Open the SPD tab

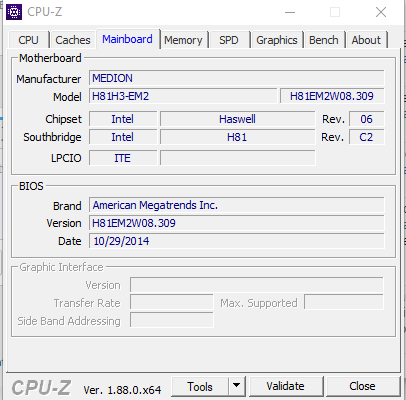click(x=229, y=40)
